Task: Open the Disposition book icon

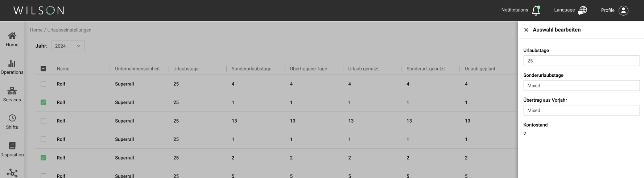Action: click(12, 145)
